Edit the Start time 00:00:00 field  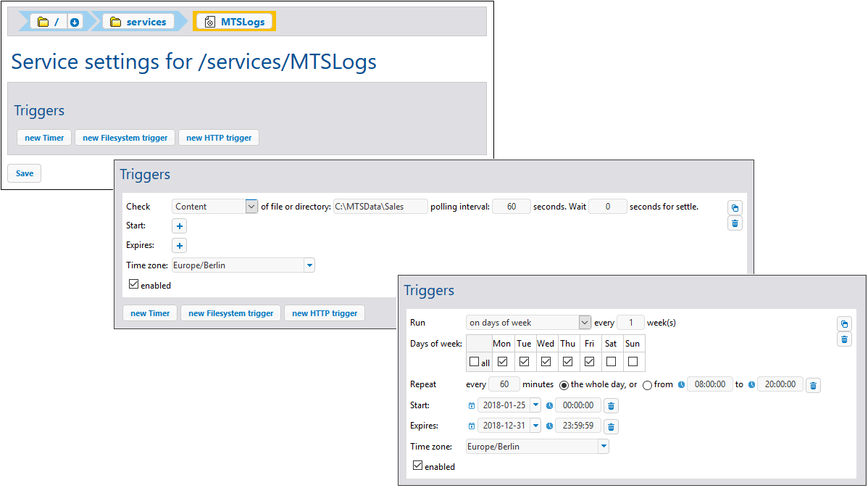[x=578, y=405]
